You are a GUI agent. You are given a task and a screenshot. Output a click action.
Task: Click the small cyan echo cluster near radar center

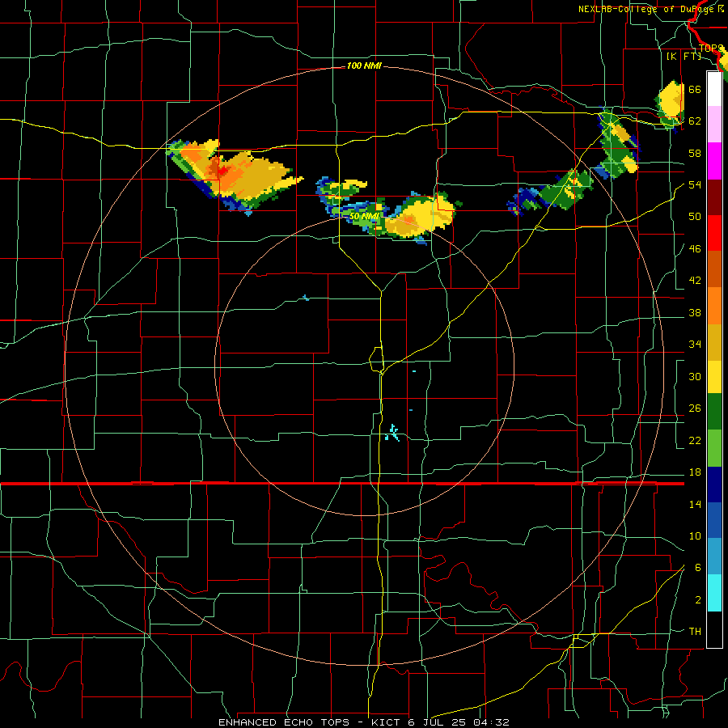[x=392, y=433]
